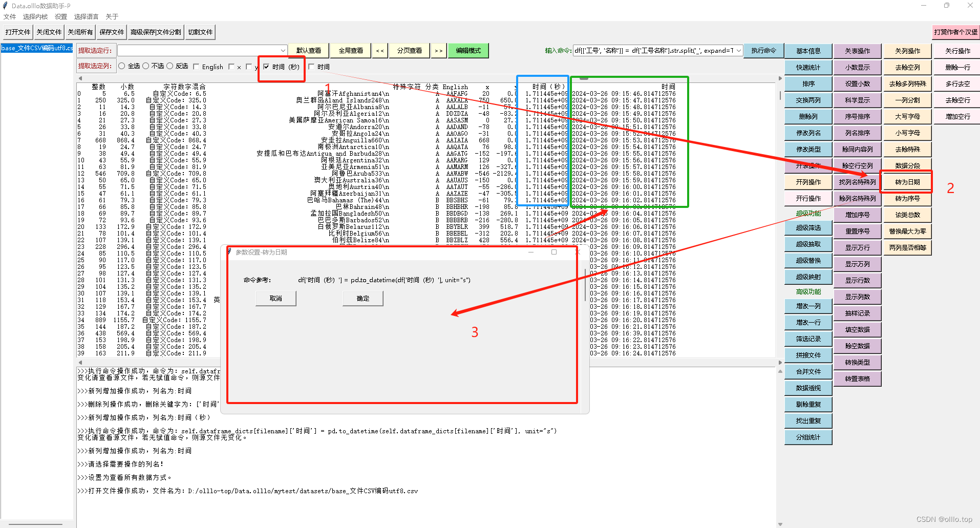Click the 科学显示 button
980x528 pixels.
[858, 100]
